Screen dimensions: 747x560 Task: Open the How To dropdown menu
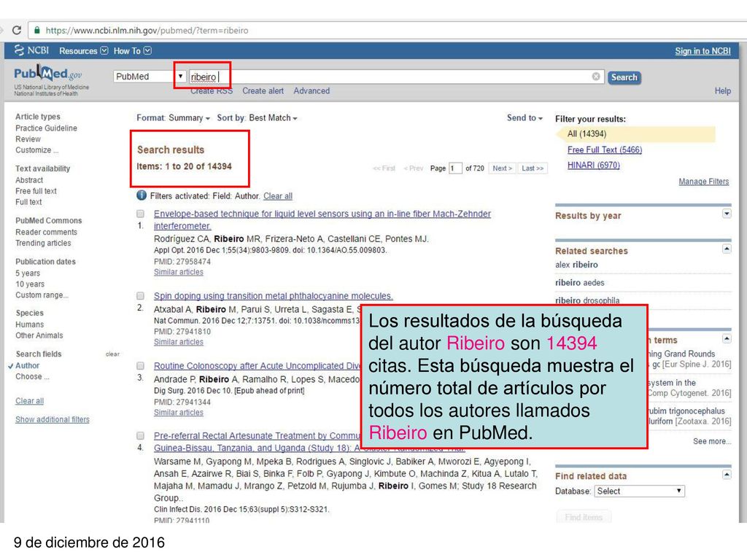(132, 50)
